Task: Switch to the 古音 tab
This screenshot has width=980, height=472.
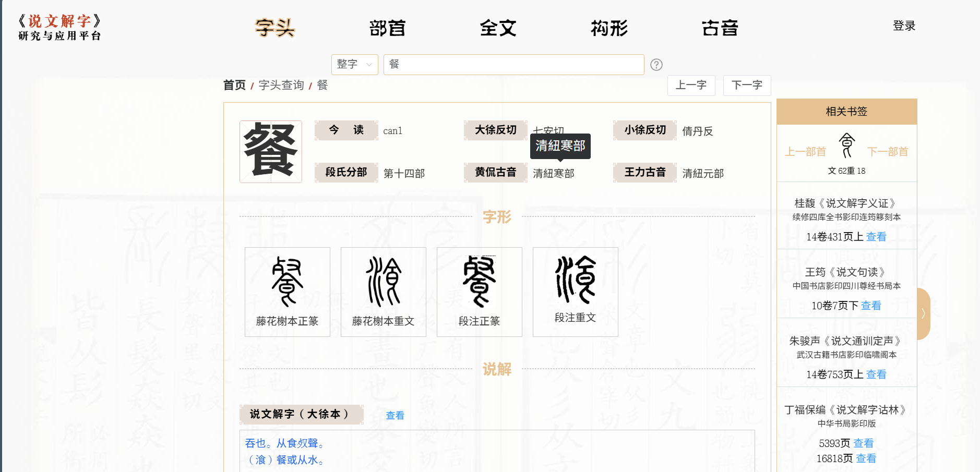Action: pyautogui.click(x=720, y=28)
